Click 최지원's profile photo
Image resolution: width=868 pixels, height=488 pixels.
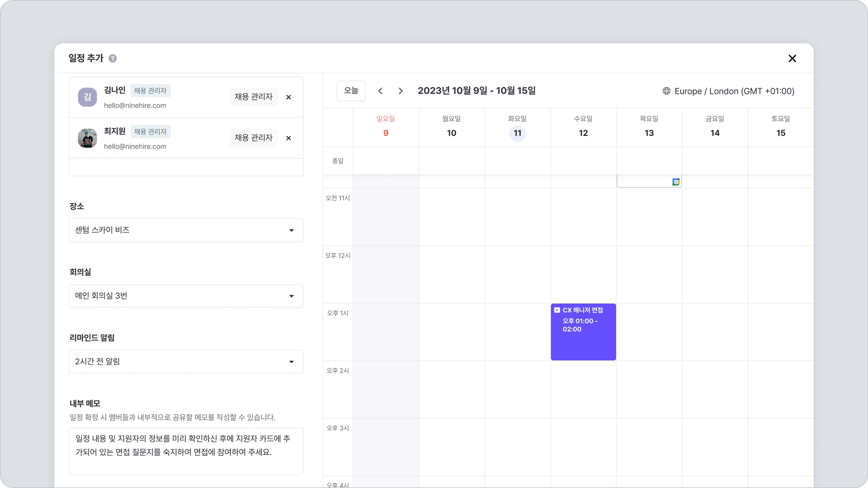[x=87, y=138]
